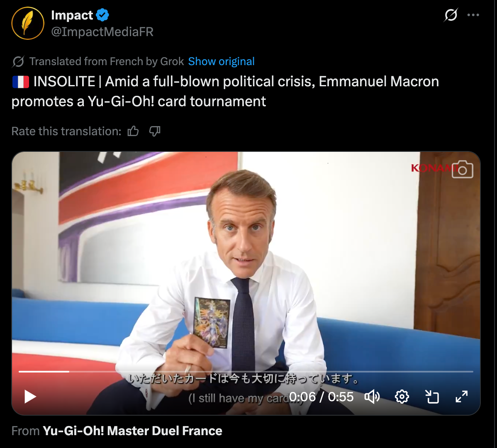Mute the video volume
497x448 pixels.
click(x=372, y=397)
